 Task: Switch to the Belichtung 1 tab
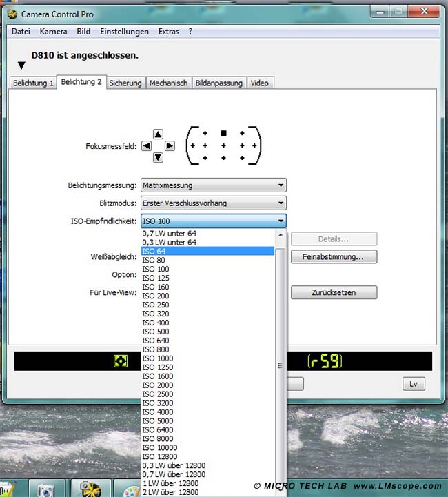click(x=33, y=83)
